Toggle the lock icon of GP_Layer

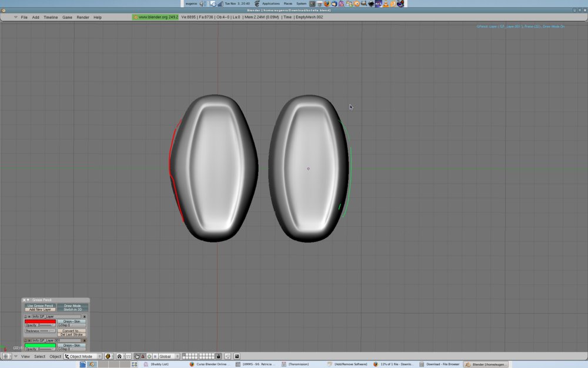25,317
